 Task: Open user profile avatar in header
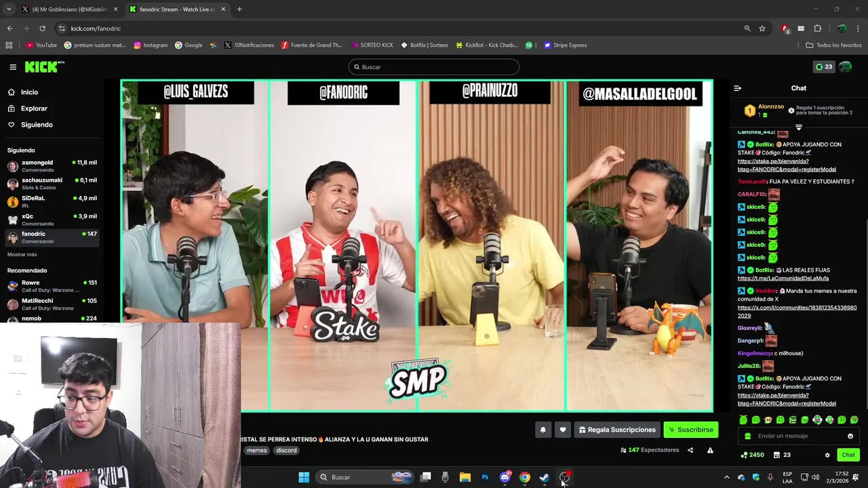coord(846,67)
